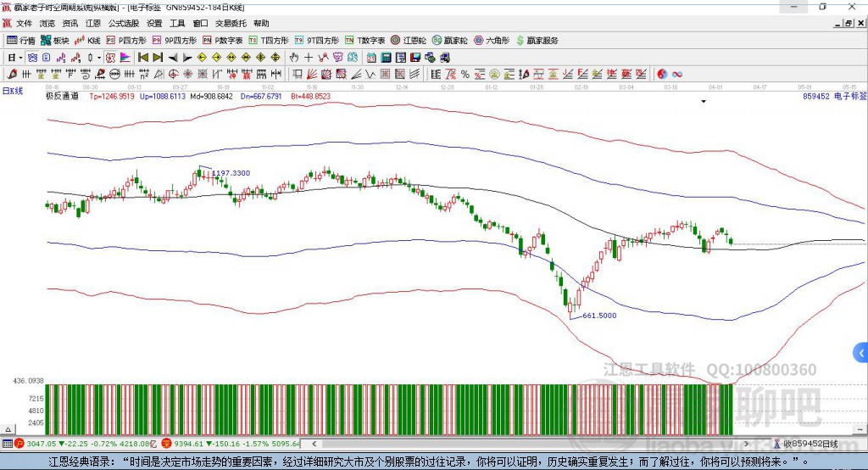Launch the 江恩轮 Gann wheel
This screenshot has height=470, width=868.
coord(409,41)
